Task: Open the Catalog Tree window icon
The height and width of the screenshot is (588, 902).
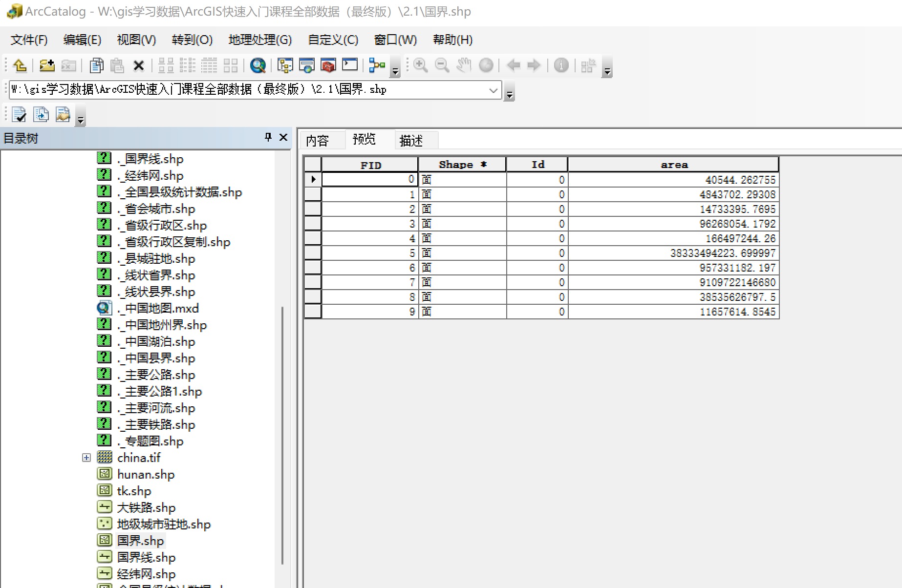Action: pos(285,65)
